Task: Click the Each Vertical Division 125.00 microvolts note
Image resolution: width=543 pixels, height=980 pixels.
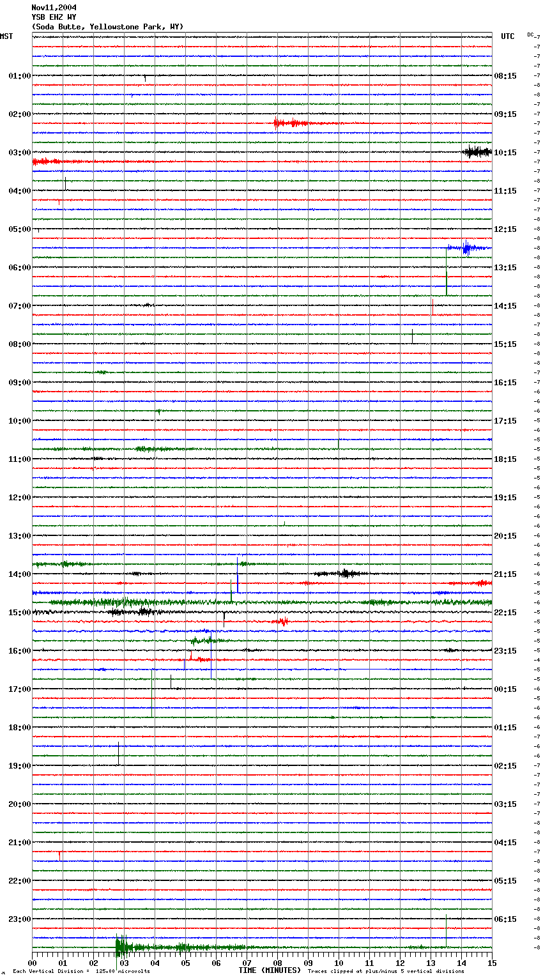Action: tap(81, 972)
